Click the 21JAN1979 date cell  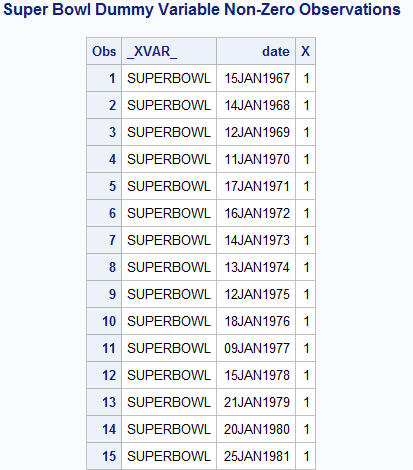(256, 402)
